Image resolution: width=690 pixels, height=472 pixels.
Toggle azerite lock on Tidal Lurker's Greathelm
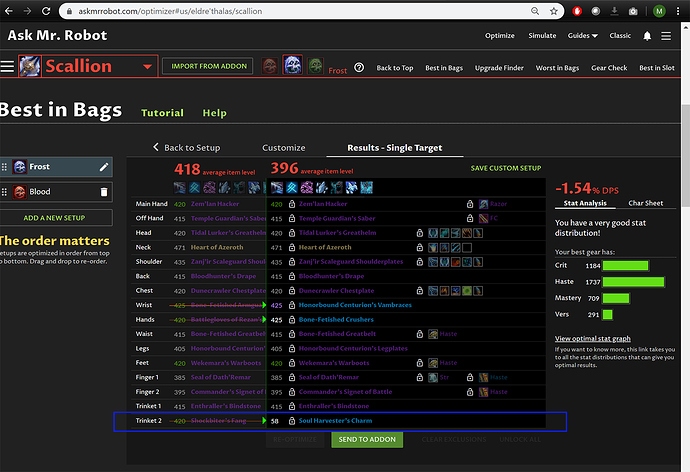pos(420,233)
